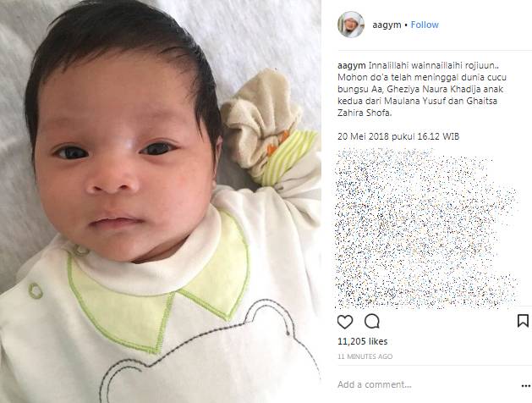Open the bold aagym username in the caption
Screen dimensions: 532x403
352,65
